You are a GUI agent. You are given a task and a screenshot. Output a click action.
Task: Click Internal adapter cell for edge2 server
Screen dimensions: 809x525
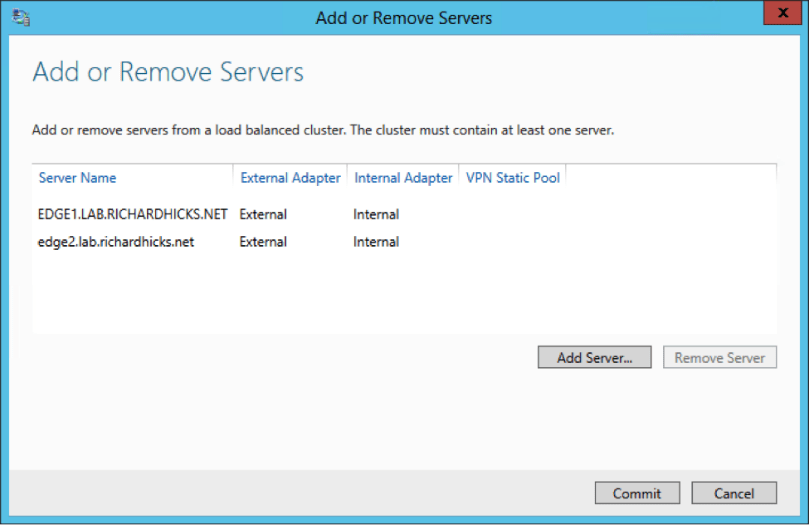(376, 242)
